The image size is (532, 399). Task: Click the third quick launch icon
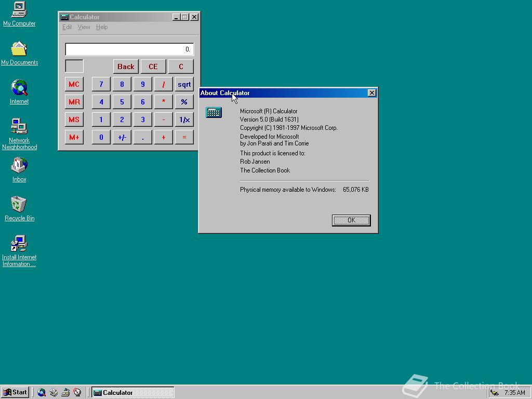click(x=65, y=393)
